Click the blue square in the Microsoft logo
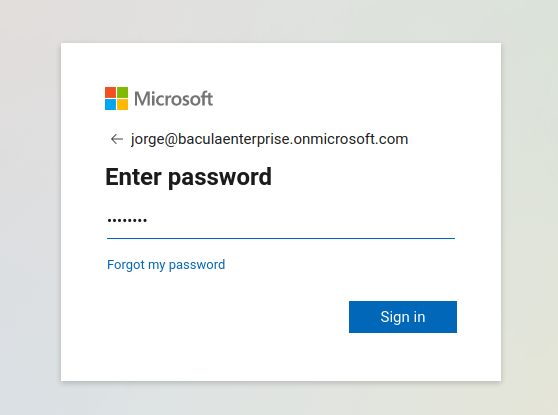Screen dimensions: 558x415 click(x=110, y=105)
